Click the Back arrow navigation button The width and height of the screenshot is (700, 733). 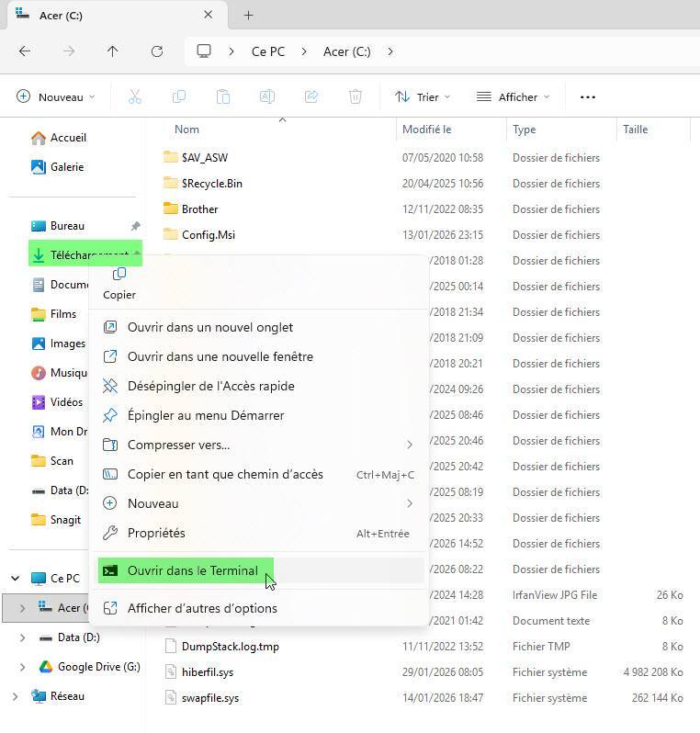(25, 51)
